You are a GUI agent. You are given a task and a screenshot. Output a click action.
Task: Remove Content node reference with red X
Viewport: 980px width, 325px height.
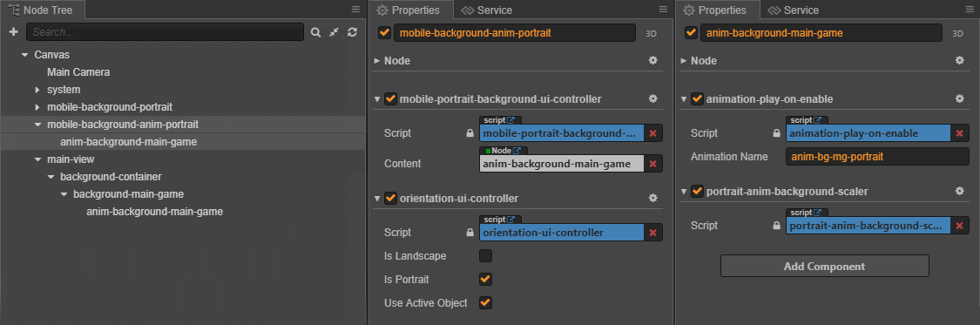pos(653,164)
